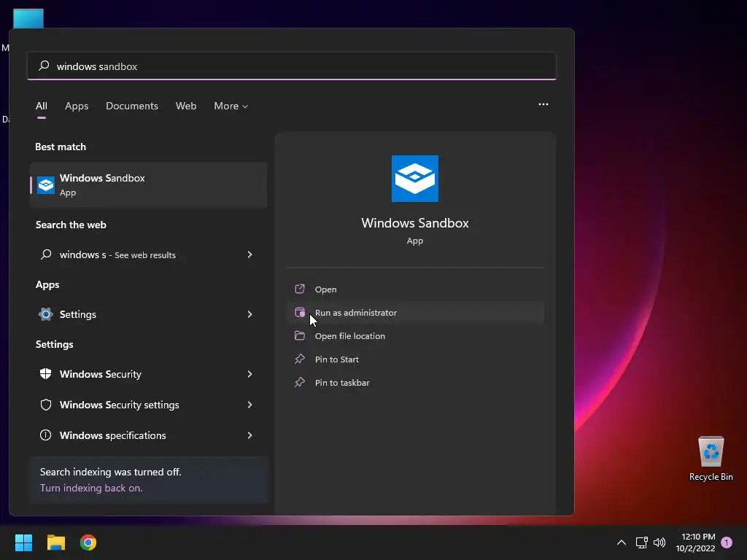Expand the Settings app result chevron
Viewport: 747px width, 560px height.
tap(249, 314)
